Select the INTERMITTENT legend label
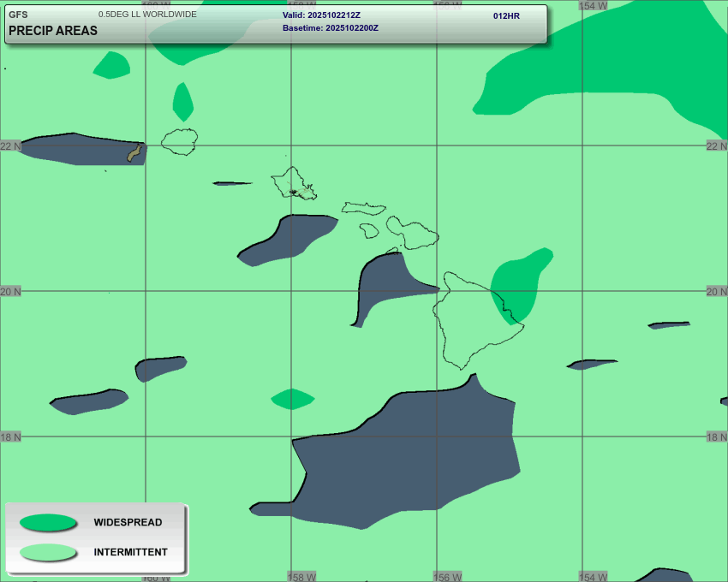The image size is (728, 582). [x=130, y=552]
